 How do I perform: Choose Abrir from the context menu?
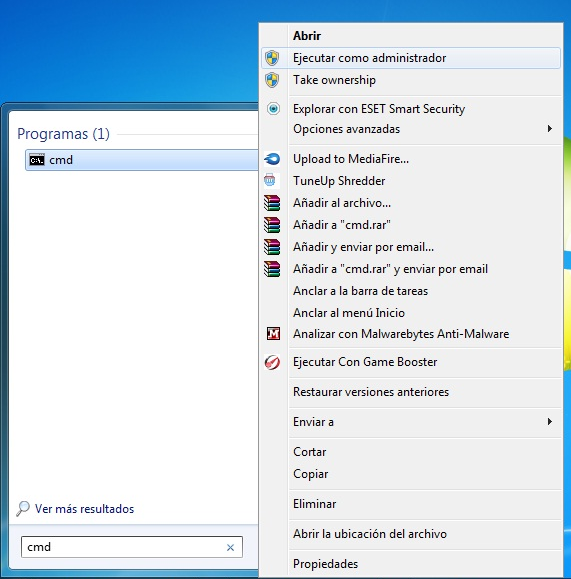click(411, 36)
